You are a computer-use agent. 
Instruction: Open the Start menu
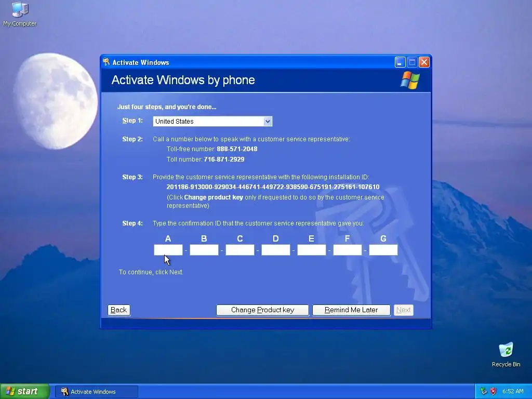[24, 391]
